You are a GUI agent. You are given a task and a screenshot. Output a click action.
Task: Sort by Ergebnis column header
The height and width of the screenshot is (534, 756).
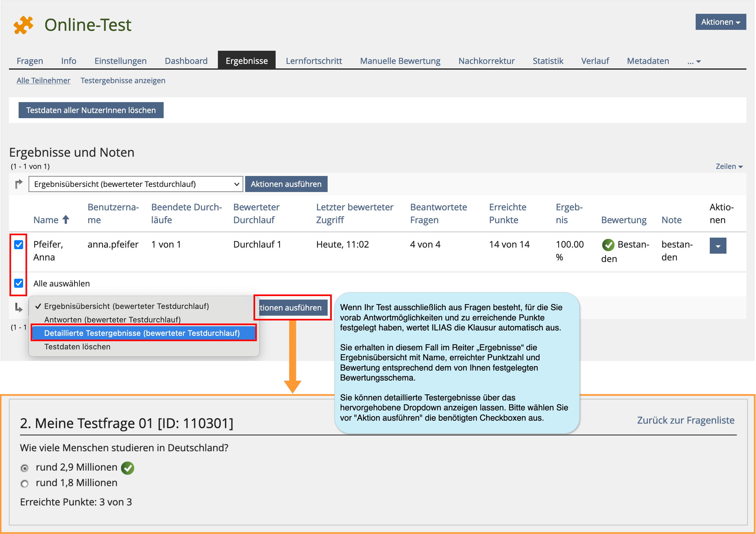pyautogui.click(x=569, y=214)
